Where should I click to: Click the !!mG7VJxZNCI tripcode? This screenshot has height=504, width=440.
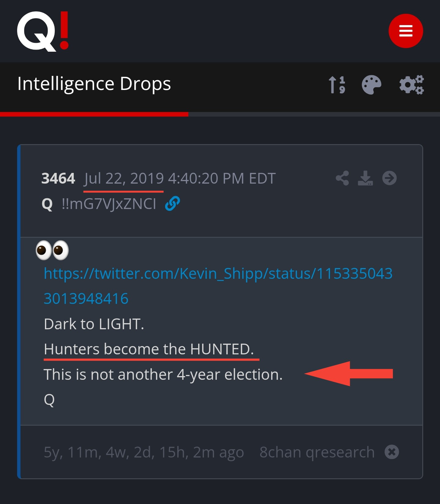pyautogui.click(x=109, y=204)
